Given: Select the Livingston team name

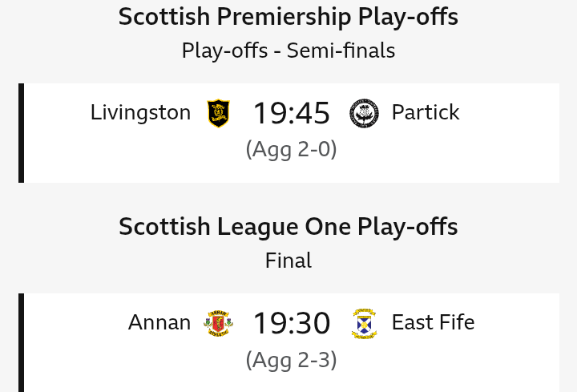Looking at the screenshot, I should 140,112.
